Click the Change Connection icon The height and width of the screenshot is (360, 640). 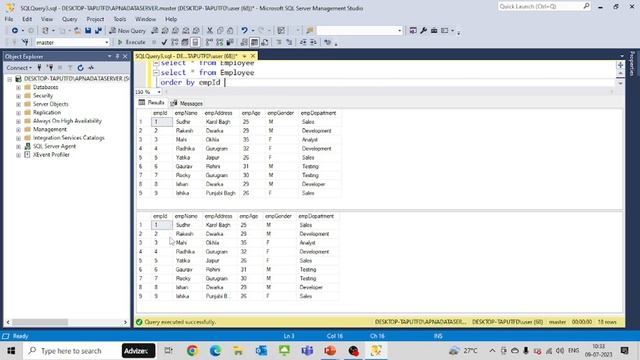click(25, 42)
